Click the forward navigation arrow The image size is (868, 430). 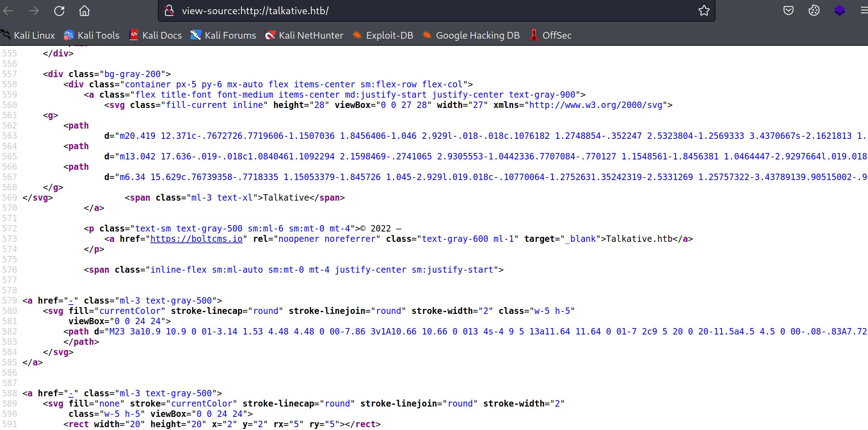34,11
